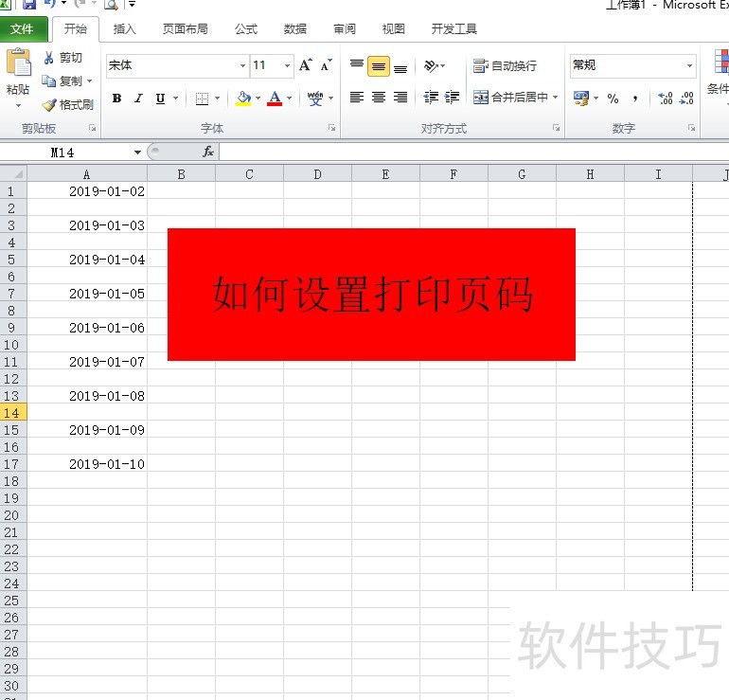
Task: Apply yellow fill color bucket
Action: (x=243, y=99)
